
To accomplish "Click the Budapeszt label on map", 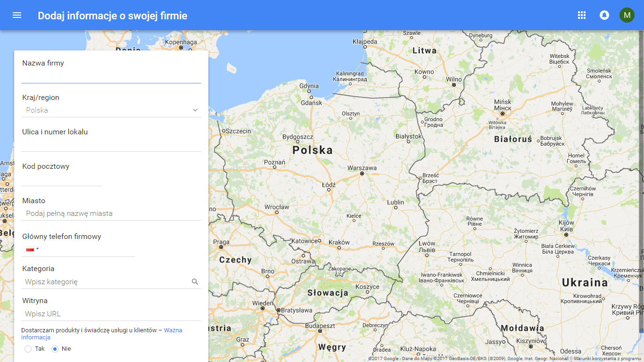I will [x=320, y=326].
